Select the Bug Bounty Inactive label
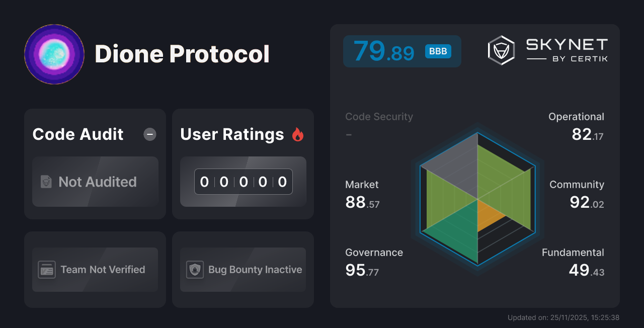This screenshot has width=644, height=328. 255,270
